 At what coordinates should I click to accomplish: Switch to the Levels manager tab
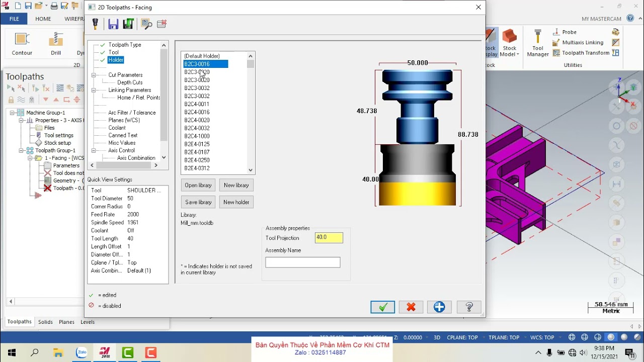[x=88, y=322]
